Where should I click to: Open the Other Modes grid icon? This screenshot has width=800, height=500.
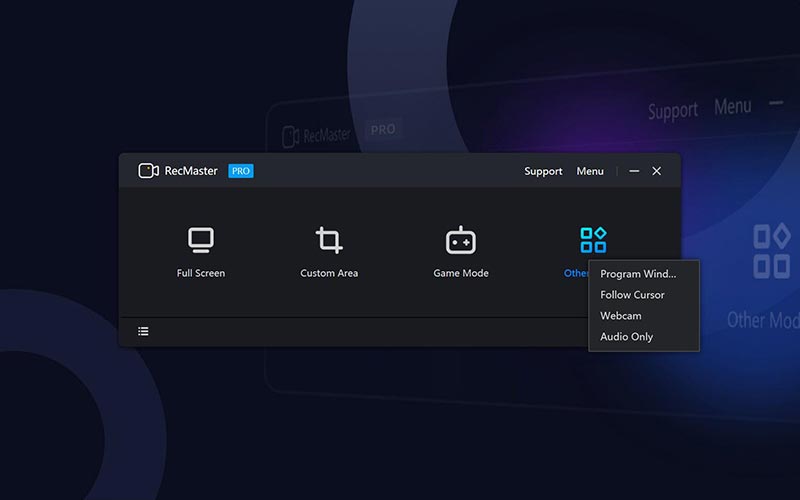[x=593, y=240]
